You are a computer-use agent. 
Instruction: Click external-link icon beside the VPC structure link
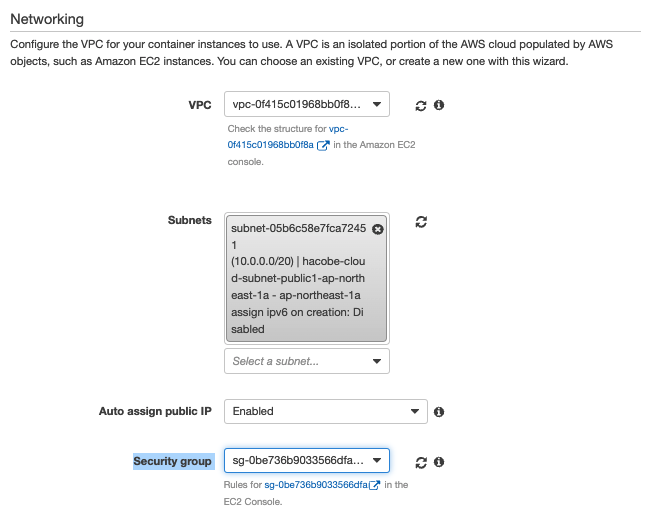click(x=323, y=145)
